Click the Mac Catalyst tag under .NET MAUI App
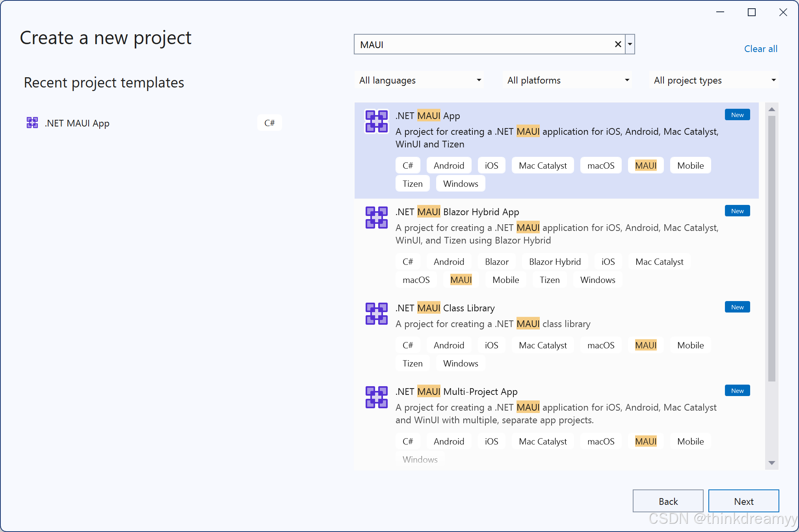 tap(543, 166)
